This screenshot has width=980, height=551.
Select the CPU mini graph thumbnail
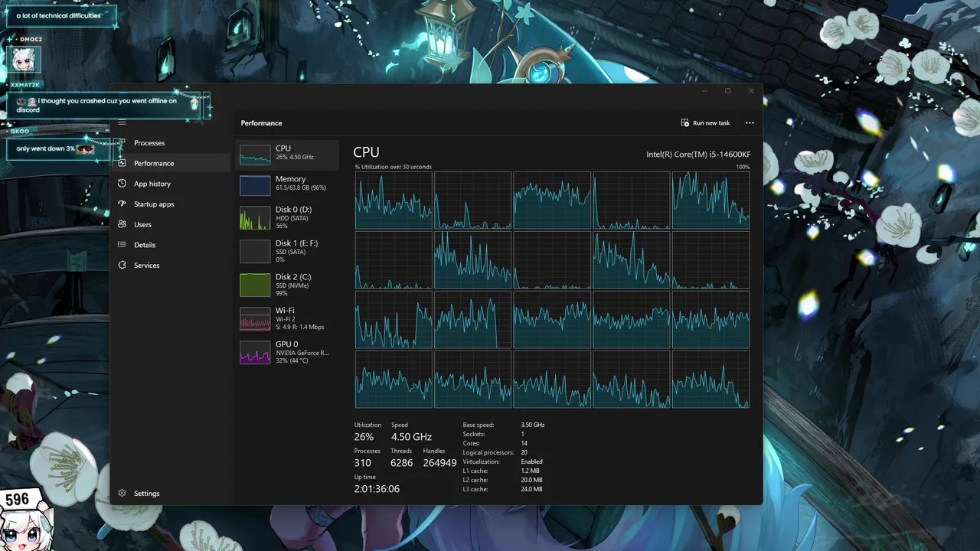(x=255, y=155)
